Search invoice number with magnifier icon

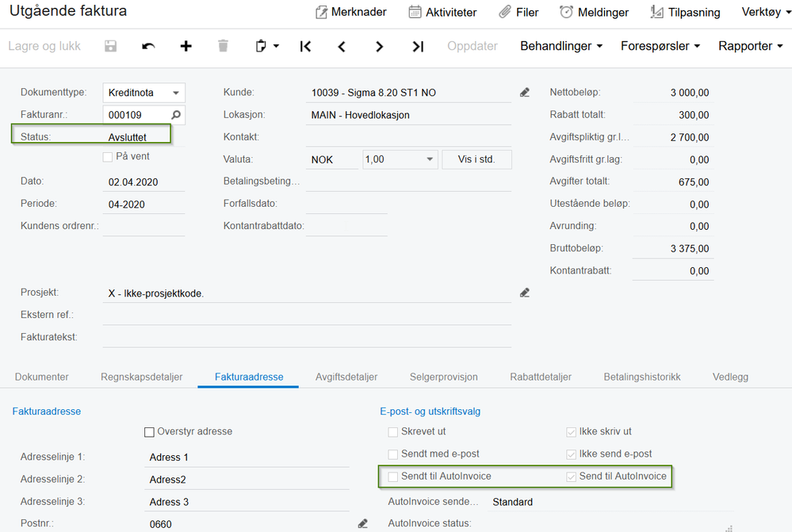pyautogui.click(x=176, y=115)
